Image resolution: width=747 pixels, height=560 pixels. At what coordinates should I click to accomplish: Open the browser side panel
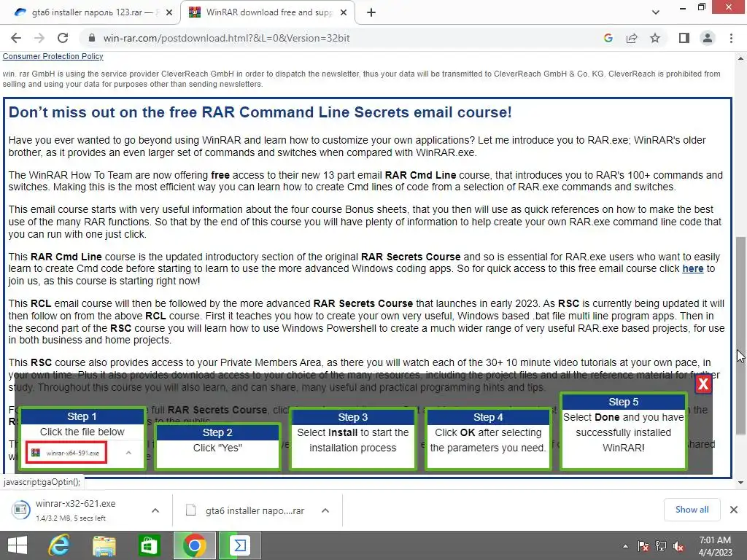(684, 38)
